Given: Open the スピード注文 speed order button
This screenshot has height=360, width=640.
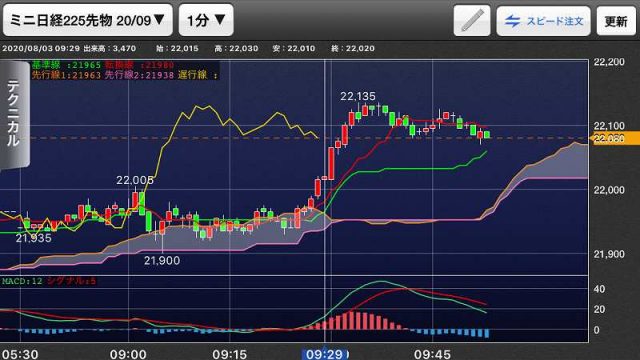Looking at the screenshot, I should tap(544, 21).
